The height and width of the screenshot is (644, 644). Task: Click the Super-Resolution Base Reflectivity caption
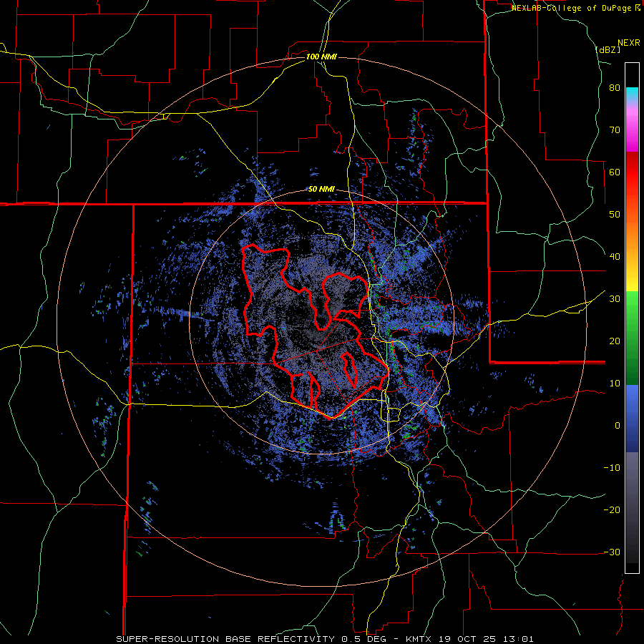pos(250,639)
